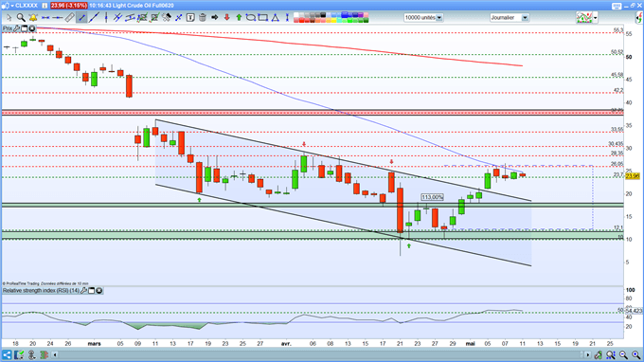Click the green-red bars icon at bottom

pos(44,354)
